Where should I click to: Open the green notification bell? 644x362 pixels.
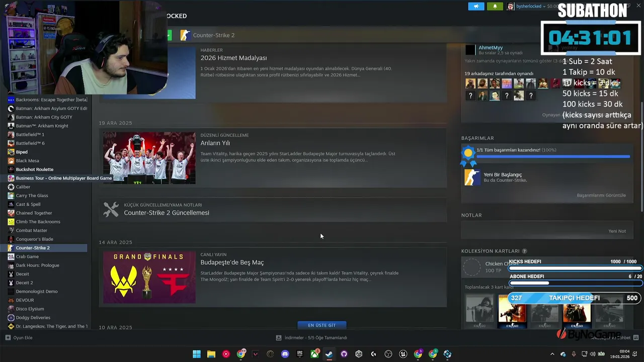495,7
